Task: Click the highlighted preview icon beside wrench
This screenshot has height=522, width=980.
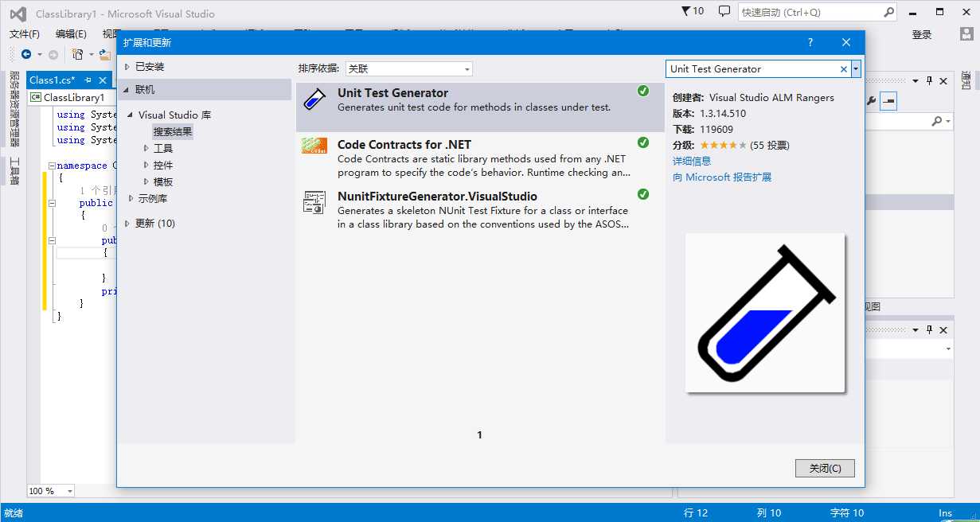Action: (x=888, y=101)
